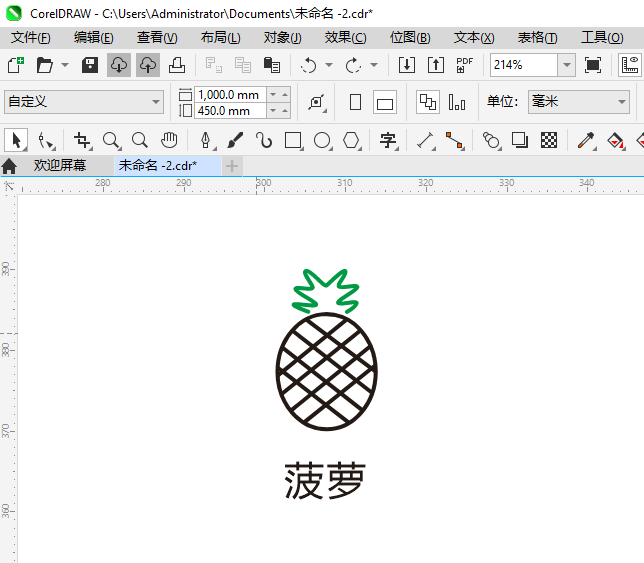Image resolution: width=644 pixels, height=563 pixels.
Task: Open the 查看(V) menu
Action: click(x=157, y=38)
